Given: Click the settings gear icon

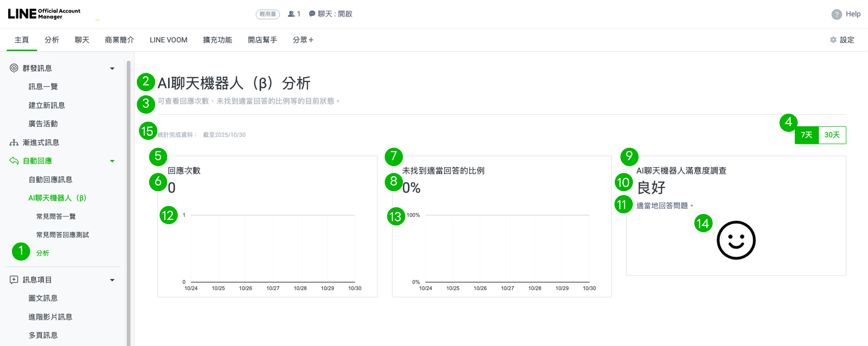Looking at the screenshot, I should click(x=833, y=40).
